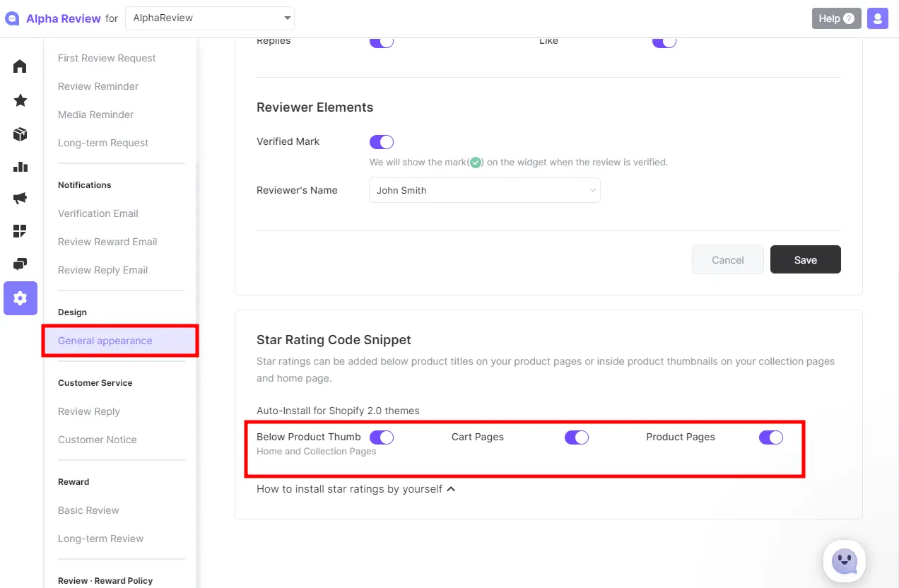Turn off Cart Pages star rating
This screenshot has height=588, width=899.
(576, 437)
